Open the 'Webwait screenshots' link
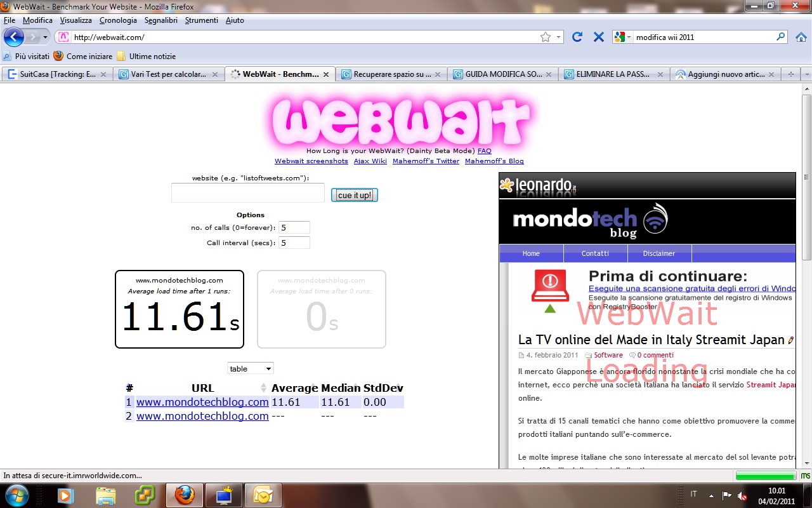The width and height of the screenshot is (812, 508). coord(311,161)
